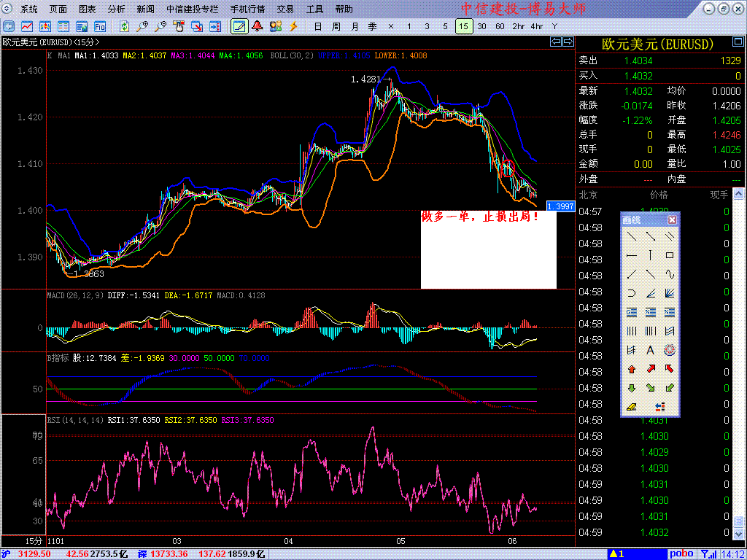Select the 1 minute timeframe
Viewport: 747px width, 560px height.
(x=409, y=26)
